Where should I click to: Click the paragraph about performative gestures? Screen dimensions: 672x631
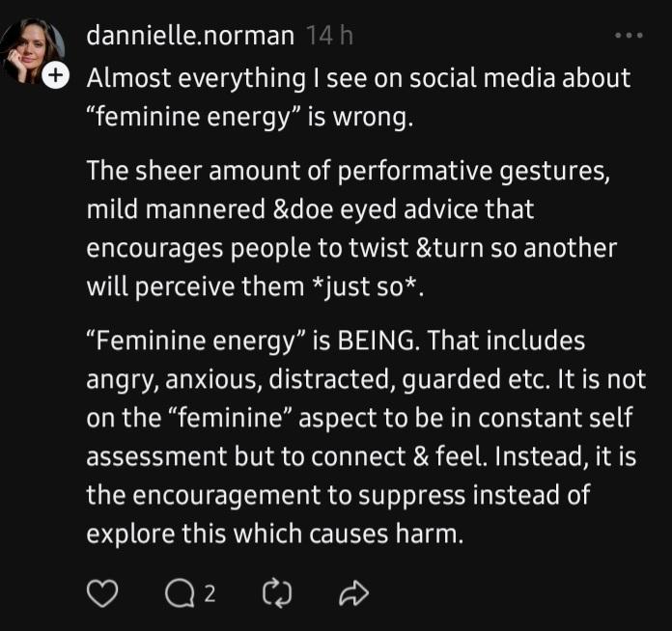tap(351, 229)
